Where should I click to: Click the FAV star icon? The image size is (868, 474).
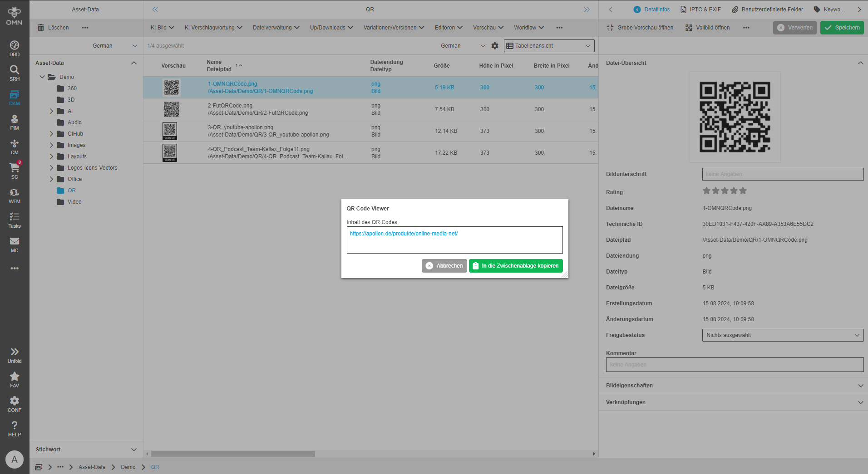(x=15, y=379)
